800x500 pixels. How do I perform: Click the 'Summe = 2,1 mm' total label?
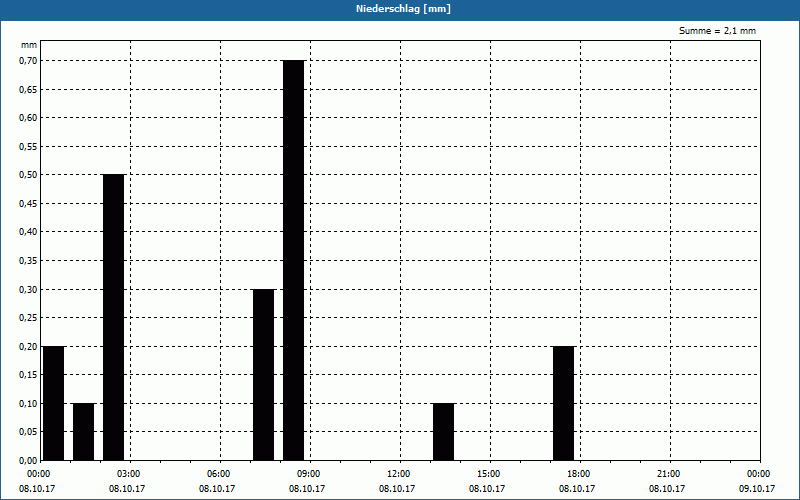point(717,31)
